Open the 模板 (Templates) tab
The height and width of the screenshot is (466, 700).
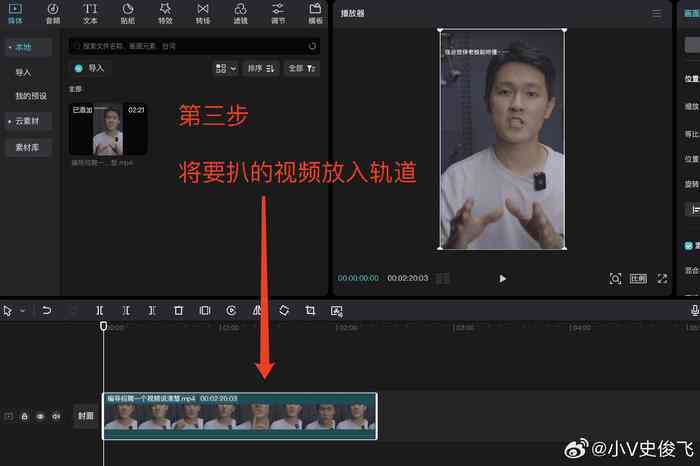click(x=315, y=13)
